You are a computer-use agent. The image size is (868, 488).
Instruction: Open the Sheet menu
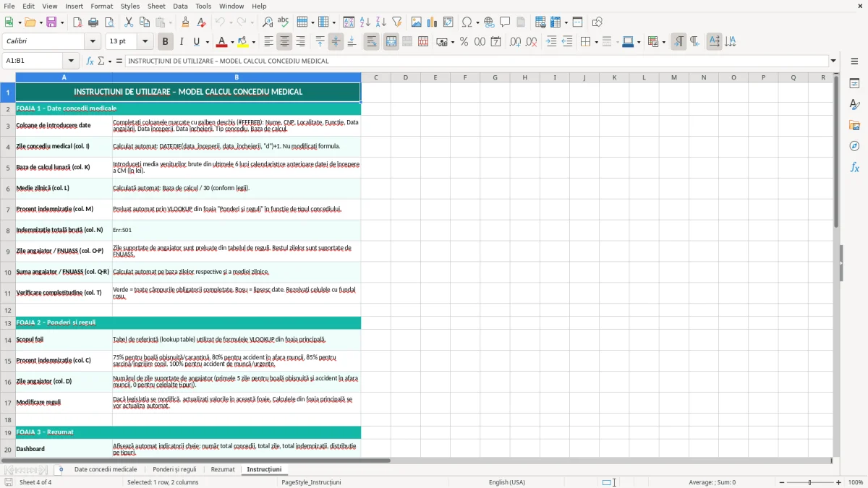[156, 6]
